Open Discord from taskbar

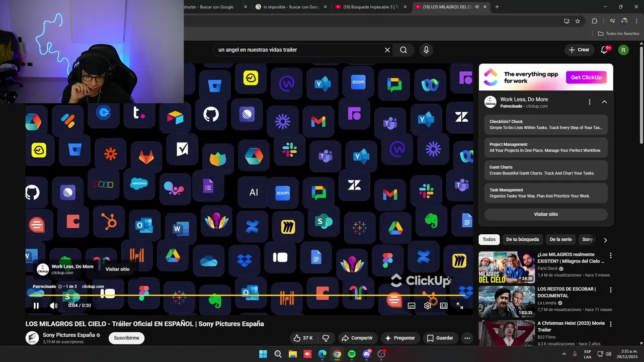pos(367,354)
